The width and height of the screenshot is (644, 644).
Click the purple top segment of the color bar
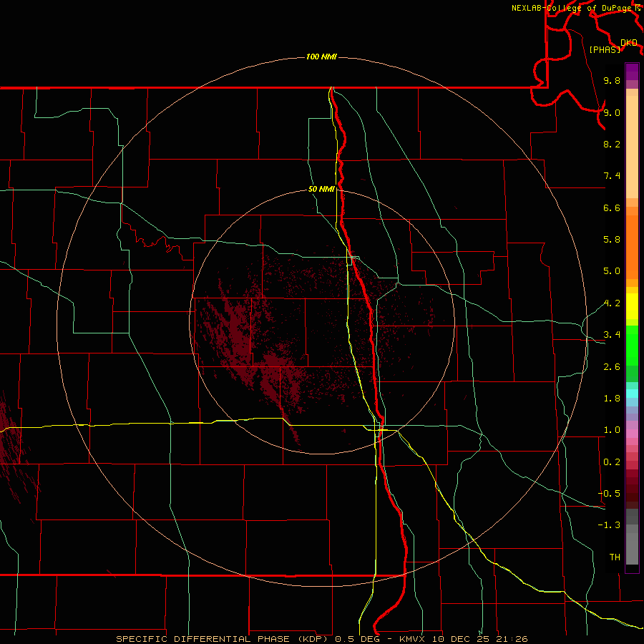pyautogui.click(x=632, y=72)
